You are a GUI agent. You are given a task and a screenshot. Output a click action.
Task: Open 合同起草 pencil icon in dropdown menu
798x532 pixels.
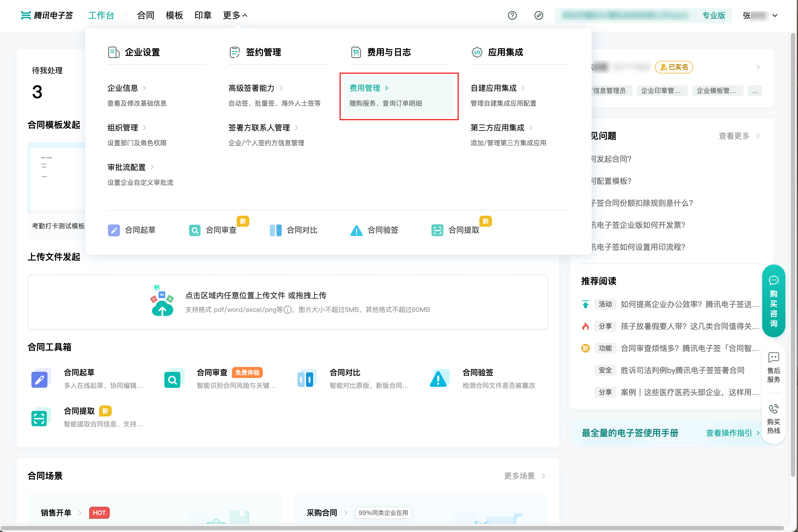point(114,230)
